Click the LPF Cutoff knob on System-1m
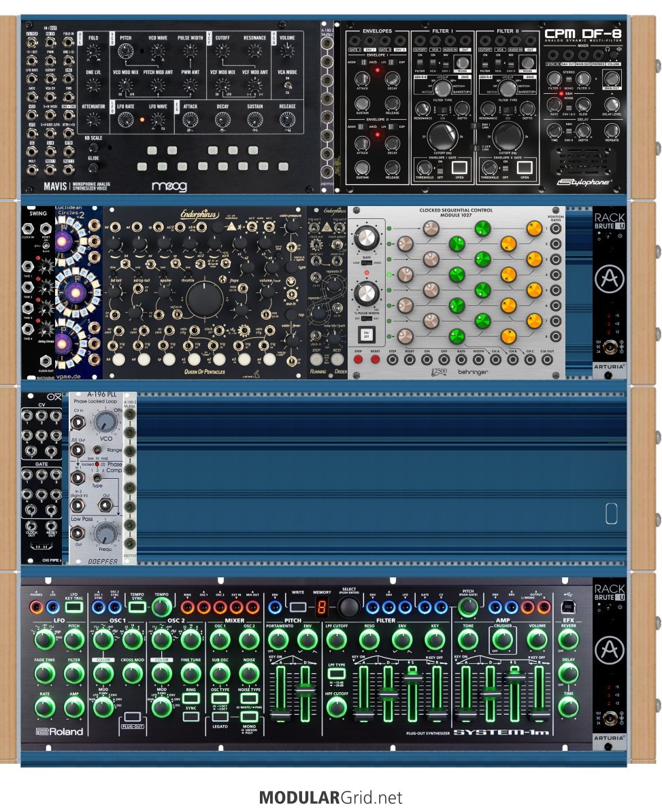Screen dimensions: 662x812 [337, 640]
